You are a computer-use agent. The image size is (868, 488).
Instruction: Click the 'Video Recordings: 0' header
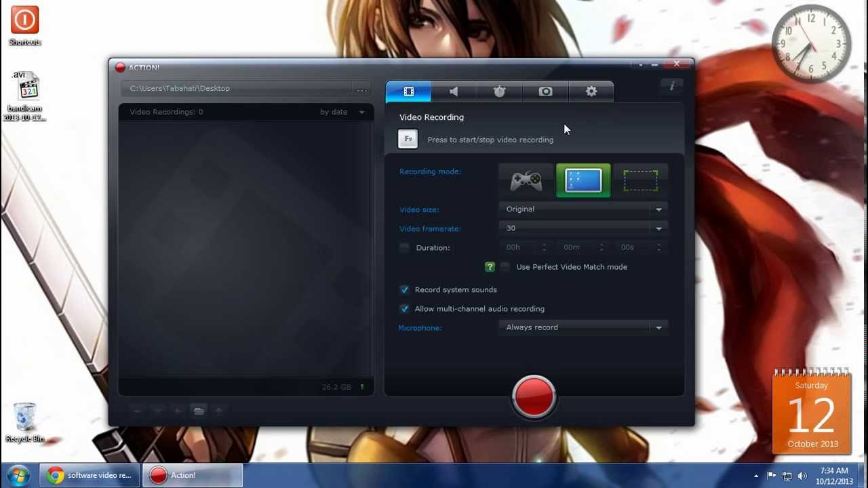pyautogui.click(x=166, y=112)
